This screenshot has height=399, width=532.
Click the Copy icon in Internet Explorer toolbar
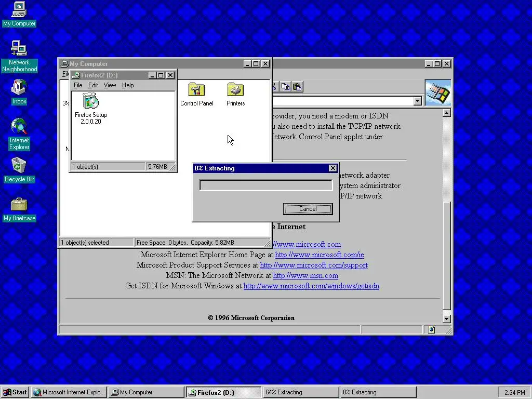point(285,87)
